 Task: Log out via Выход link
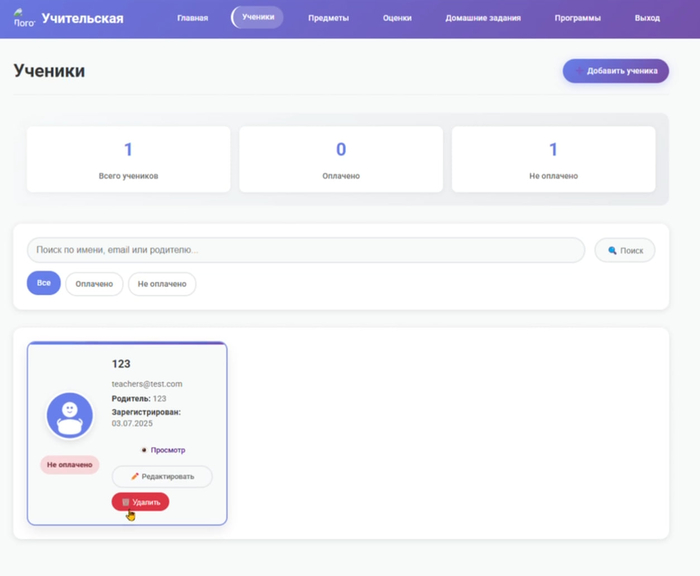tap(647, 18)
